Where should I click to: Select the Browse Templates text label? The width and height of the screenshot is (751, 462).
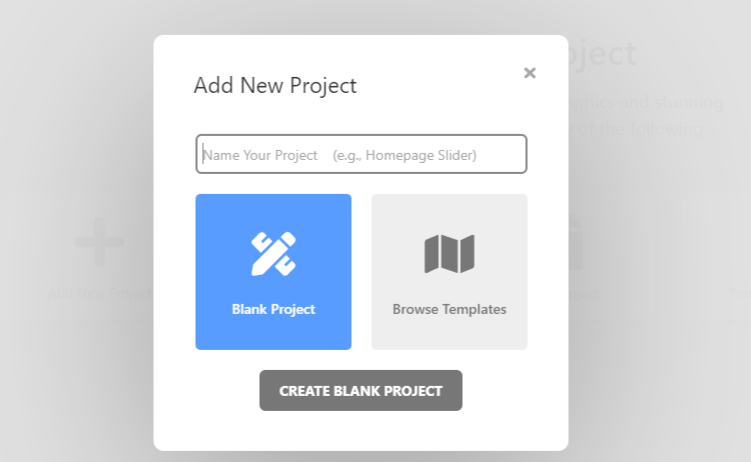[x=449, y=309]
